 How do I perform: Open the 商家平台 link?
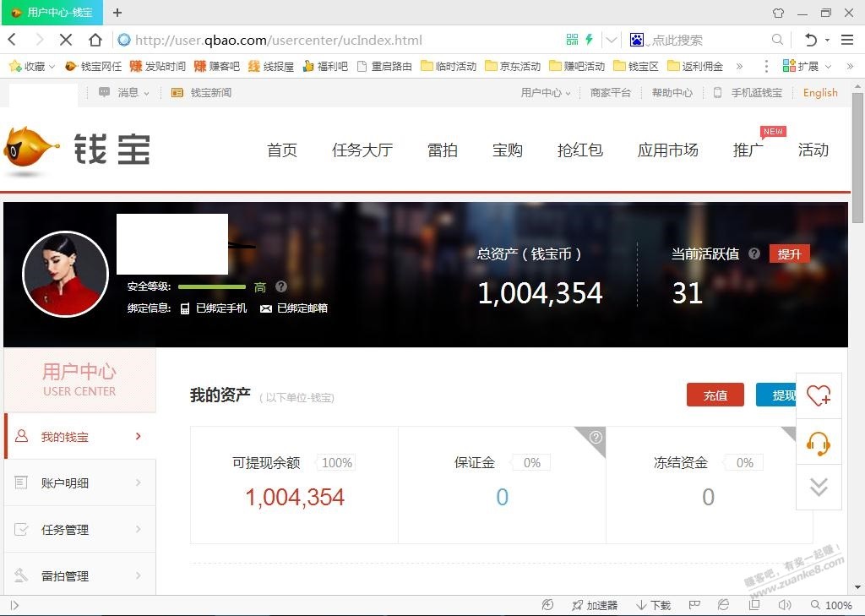pos(610,93)
